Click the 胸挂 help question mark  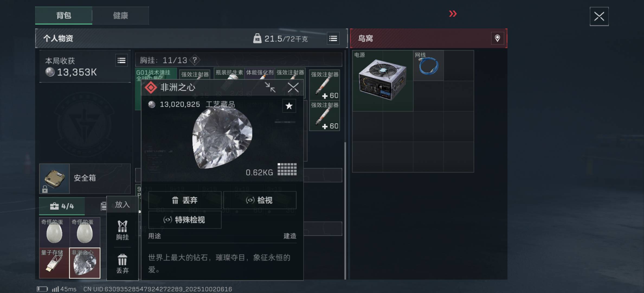point(195,60)
